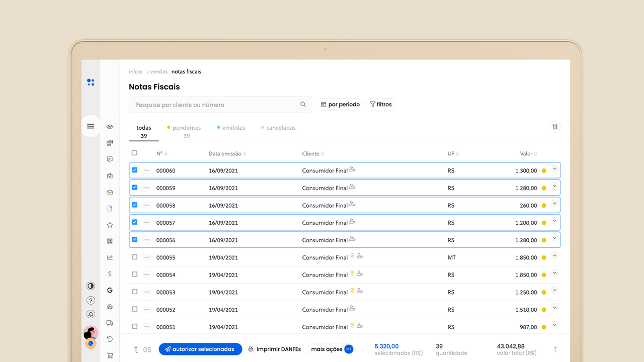This screenshot has width=644, height=362.
Task: Go to vendas in the breadcrumb
Action: 158,72
